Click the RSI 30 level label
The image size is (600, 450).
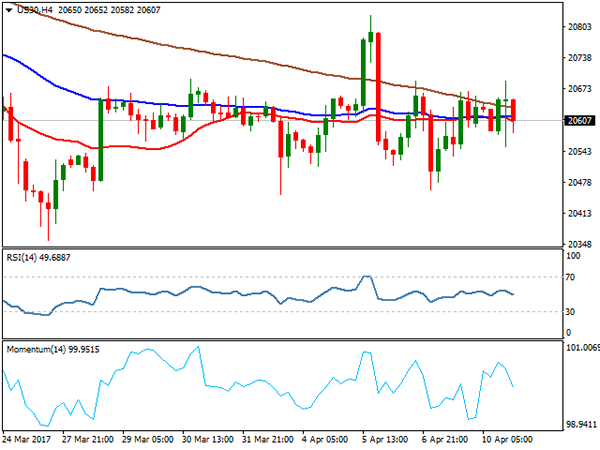pos(570,312)
